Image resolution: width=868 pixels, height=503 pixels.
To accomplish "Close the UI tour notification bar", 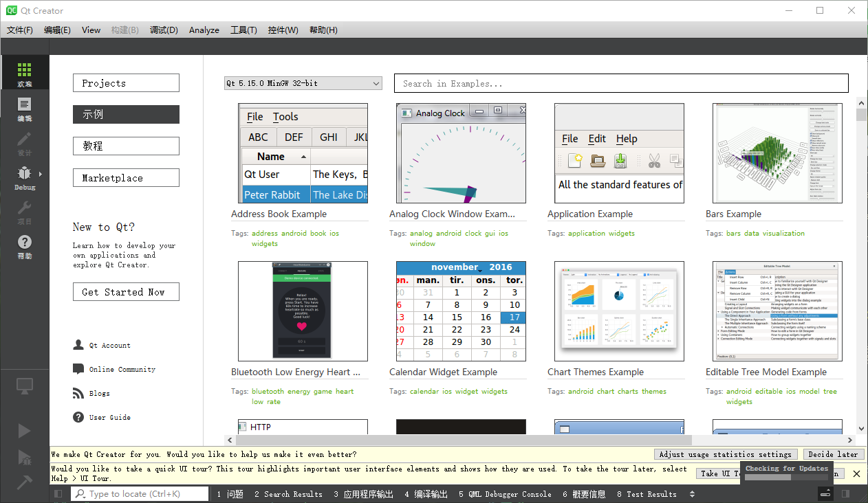I will [x=856, y=473].
